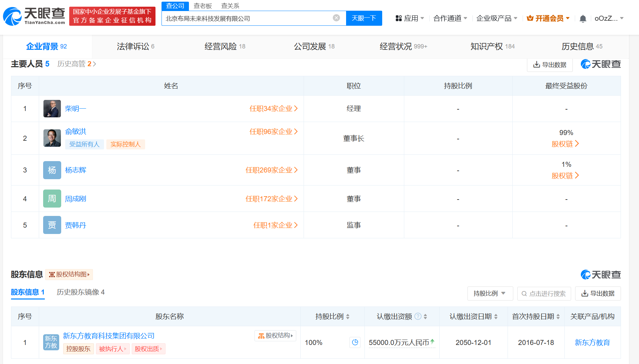Viewport: 639px width, 364px height.
Task: Click the TianYanCha logo
Action: coord(34,16)
